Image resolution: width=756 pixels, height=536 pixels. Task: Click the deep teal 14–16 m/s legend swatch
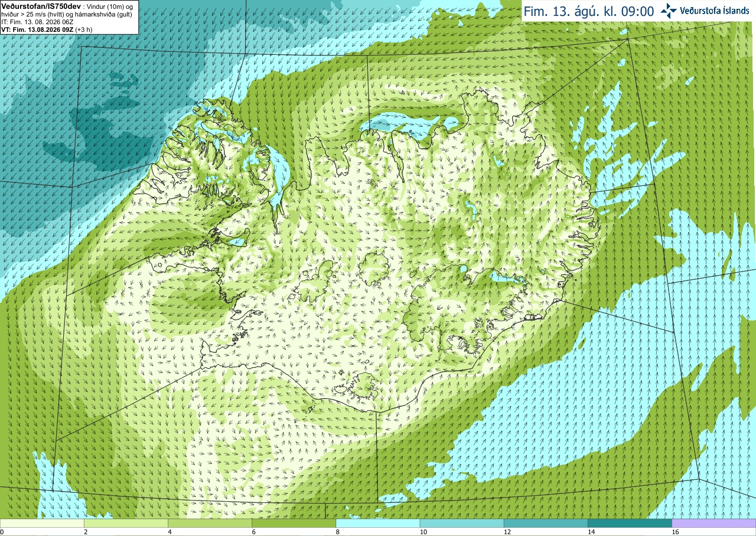coord(630,523)
